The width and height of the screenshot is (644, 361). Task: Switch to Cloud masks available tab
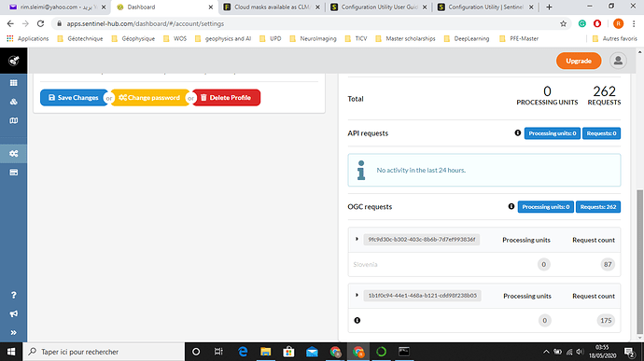tap(272, 7)
